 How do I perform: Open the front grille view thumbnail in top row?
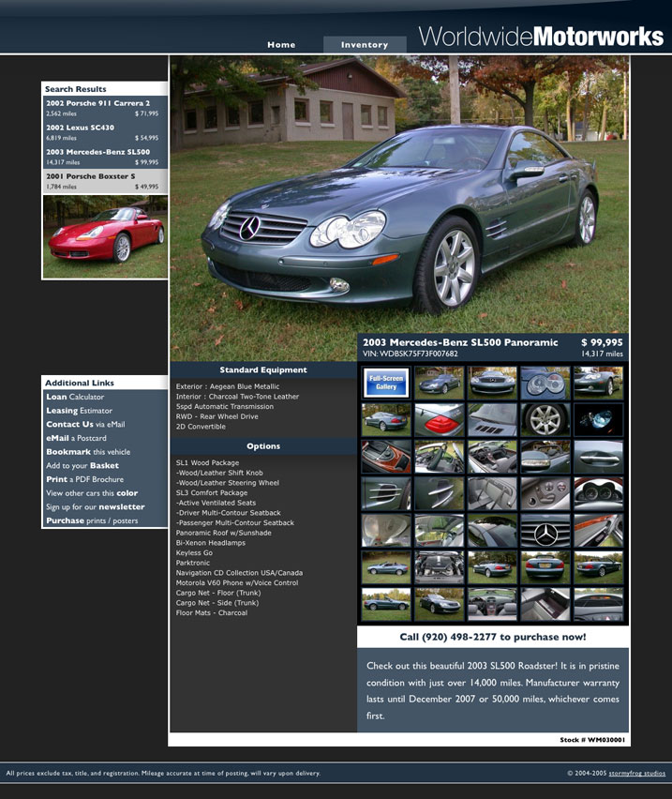coord(492,383)
